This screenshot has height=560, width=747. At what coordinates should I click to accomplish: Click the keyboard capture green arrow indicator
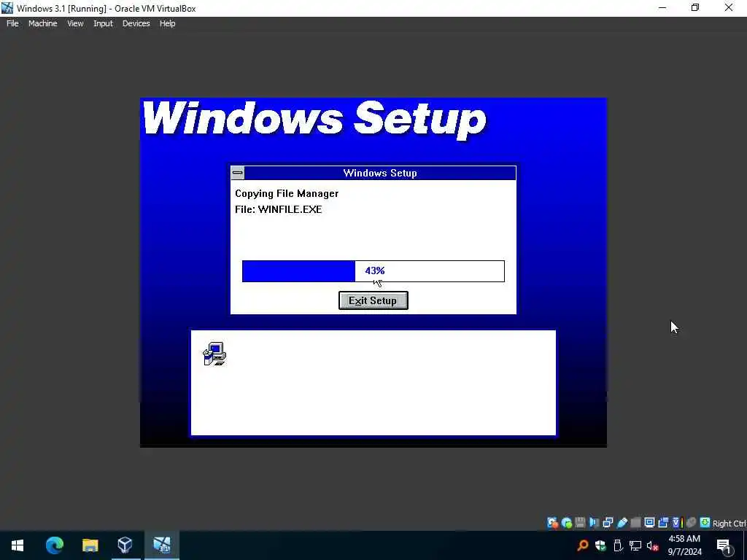click(x=705, y=523)
